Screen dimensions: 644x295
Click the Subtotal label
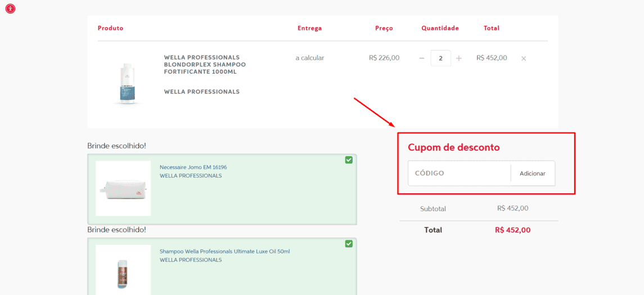[x=433, y=209]
